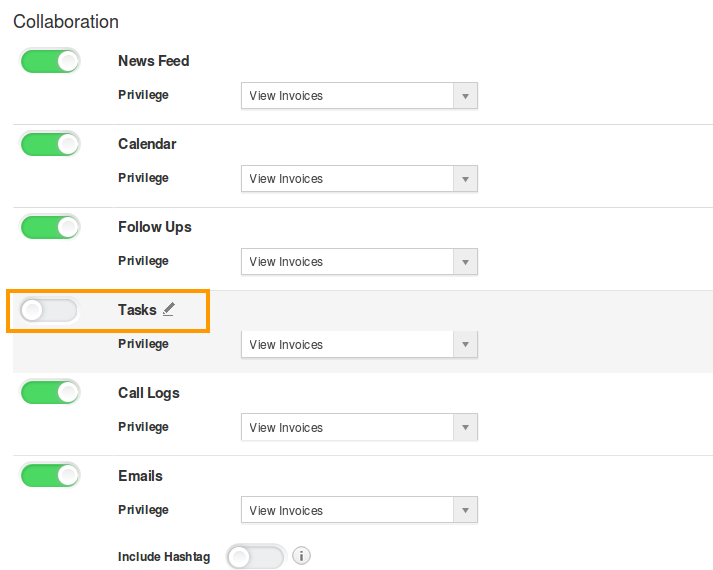713x570 pixels.
Task: Turn off the Calendar switch
Action: coord(50,145)
